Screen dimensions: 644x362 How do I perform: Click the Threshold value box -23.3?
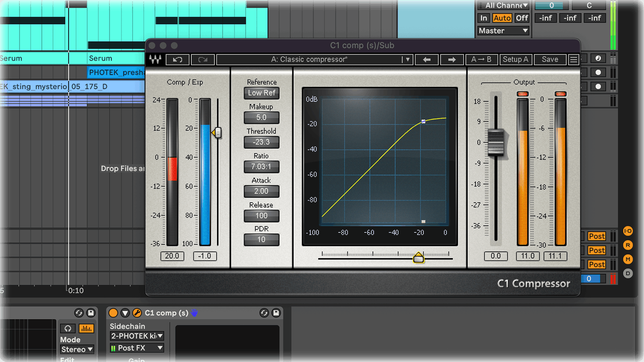pyautogui.click(x=262, y=142)
